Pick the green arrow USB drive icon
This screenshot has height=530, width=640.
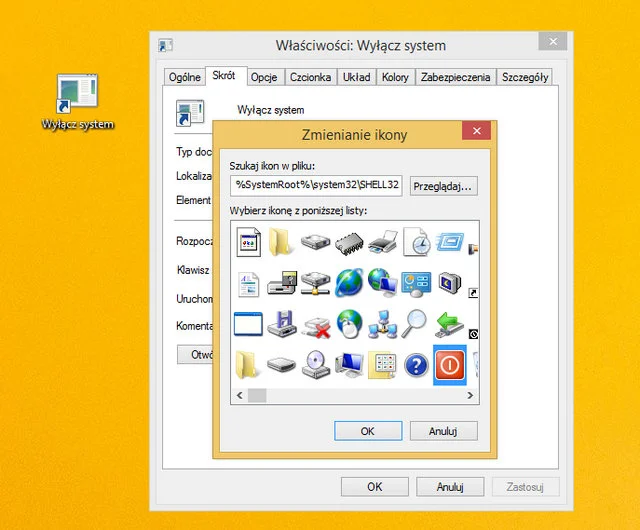450,324
